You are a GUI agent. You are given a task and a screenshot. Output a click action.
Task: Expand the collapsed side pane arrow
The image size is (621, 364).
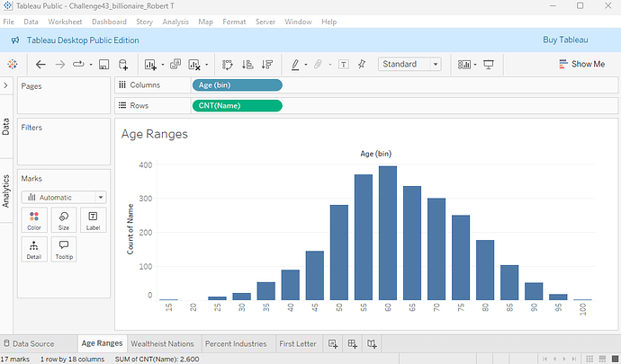[x=6, y=85]
